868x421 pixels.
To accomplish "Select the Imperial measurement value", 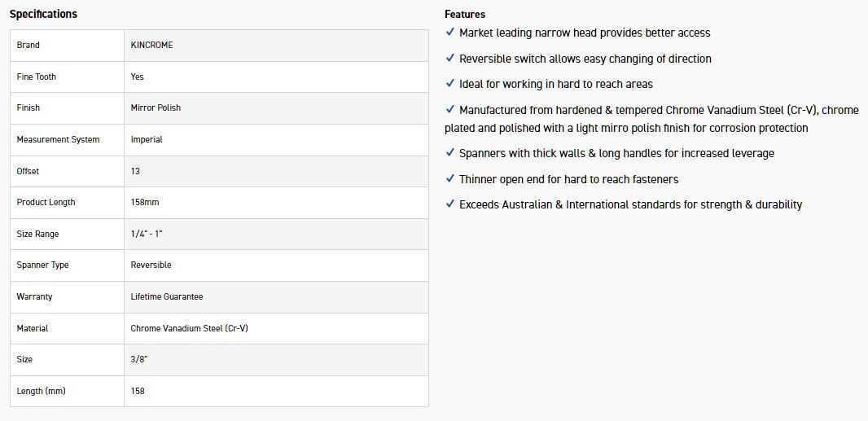I will coord(147,139).
